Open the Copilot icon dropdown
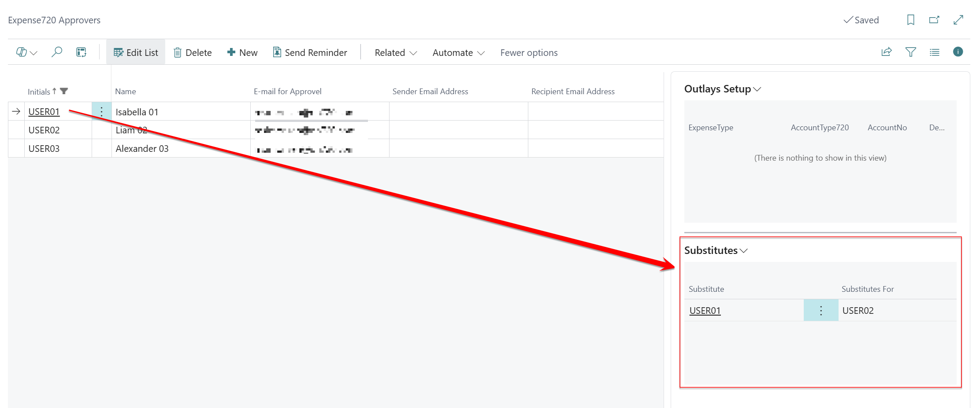This screenshot has width=980, height=408. (26, 52)
